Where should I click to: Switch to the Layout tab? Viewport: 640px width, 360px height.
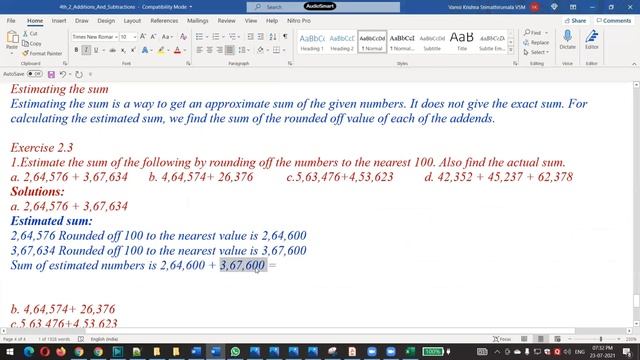132,20
